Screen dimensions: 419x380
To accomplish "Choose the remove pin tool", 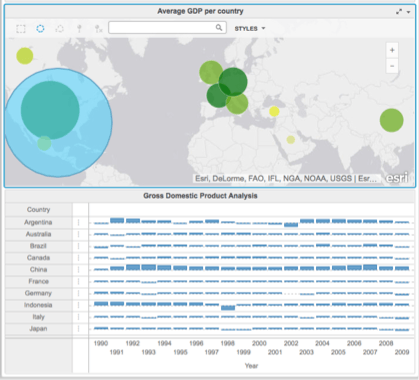I will pos(98,29).
